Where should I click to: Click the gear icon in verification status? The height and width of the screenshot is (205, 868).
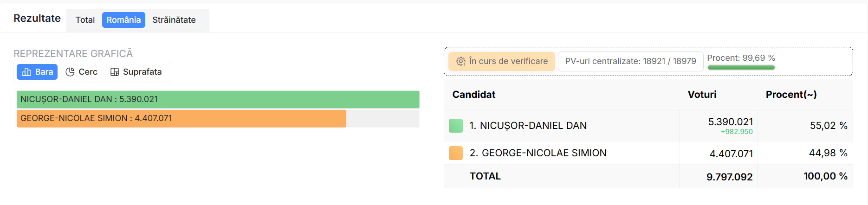pyautogui.click(x=460, y=61)
